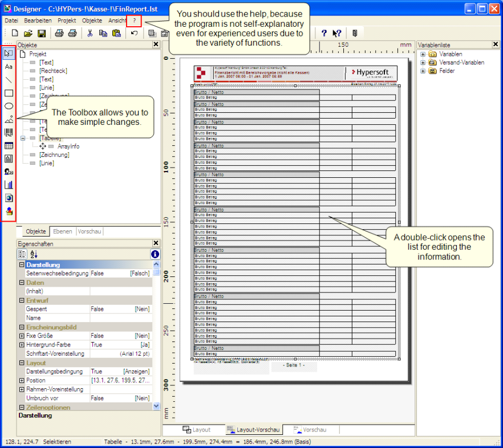Screen dimensions: 503x448
Task: Open the Vorschau tab next to Layout-Vorschau
Action: pos(310,430)
